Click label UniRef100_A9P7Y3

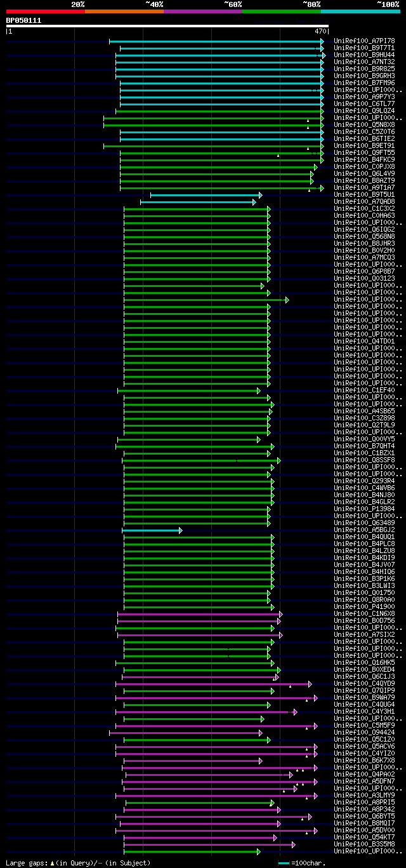click(x=364, y=97)
